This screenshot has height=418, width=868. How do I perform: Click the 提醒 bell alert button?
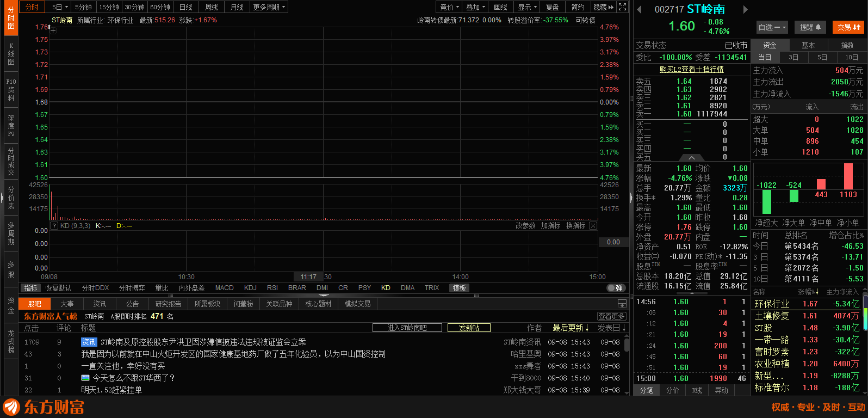click(810, 27)
